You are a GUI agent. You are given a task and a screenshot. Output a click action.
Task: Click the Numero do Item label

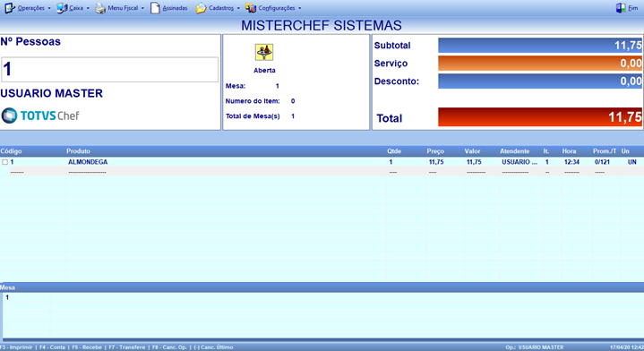coord(253,101)
